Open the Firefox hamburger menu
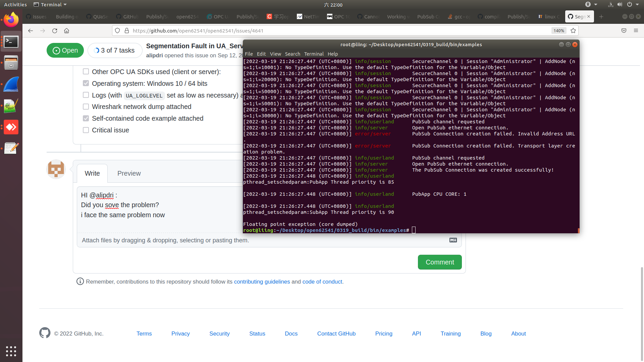Image resolution: width=644 pixels, height=362 pixels. coord(636,31)
